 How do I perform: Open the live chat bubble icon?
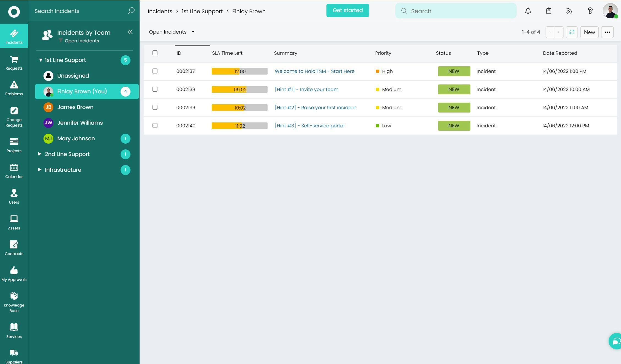pos(616,341)
